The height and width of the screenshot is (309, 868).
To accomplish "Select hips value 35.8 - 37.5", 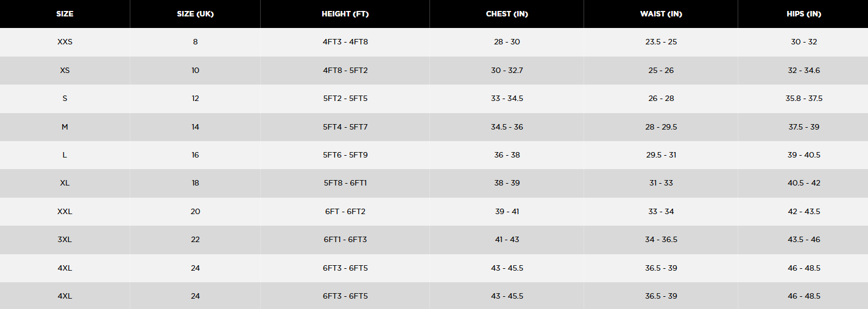I will tap(803, 99).
